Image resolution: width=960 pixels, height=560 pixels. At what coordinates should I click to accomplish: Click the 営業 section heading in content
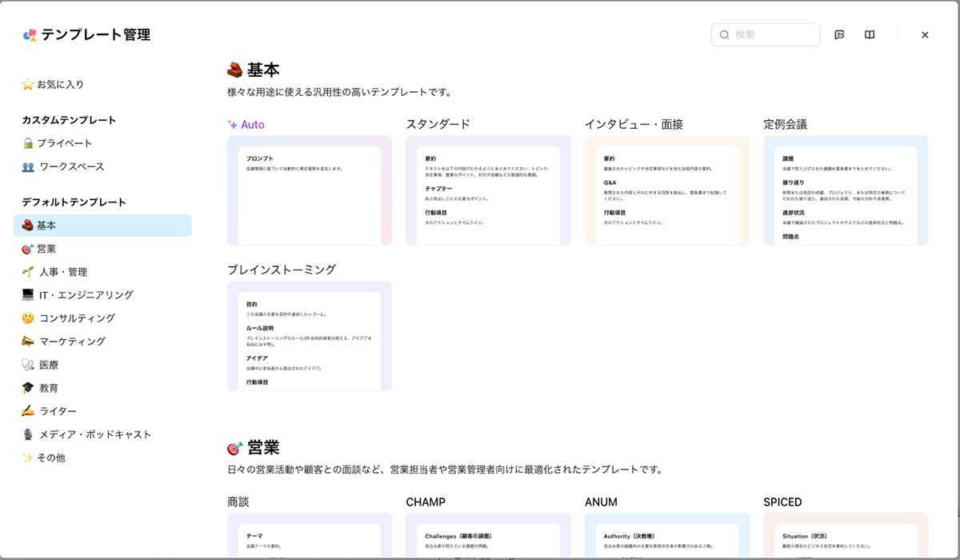pos(254,447)
